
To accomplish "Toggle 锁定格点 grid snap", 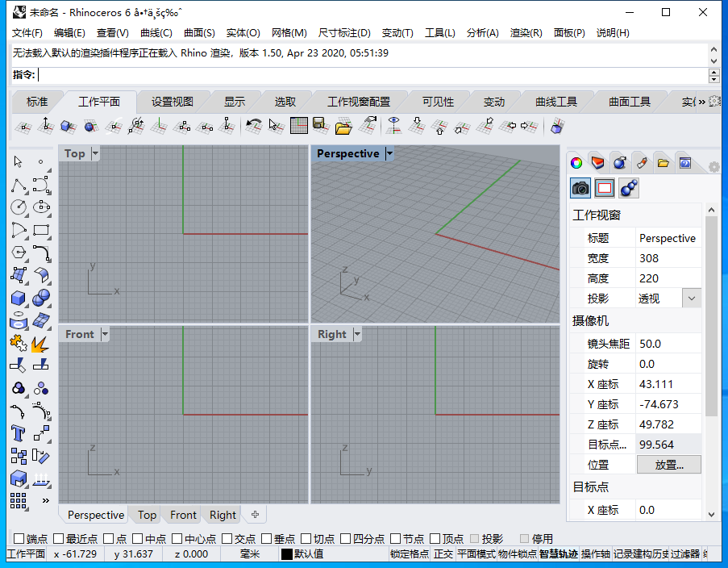I will tap(410, 554).
